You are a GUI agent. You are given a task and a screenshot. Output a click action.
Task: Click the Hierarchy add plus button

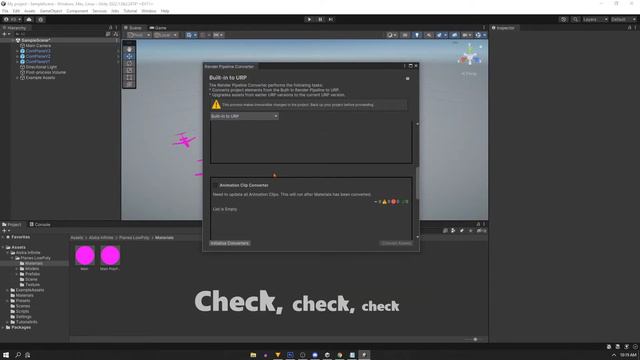pos(5,34)
